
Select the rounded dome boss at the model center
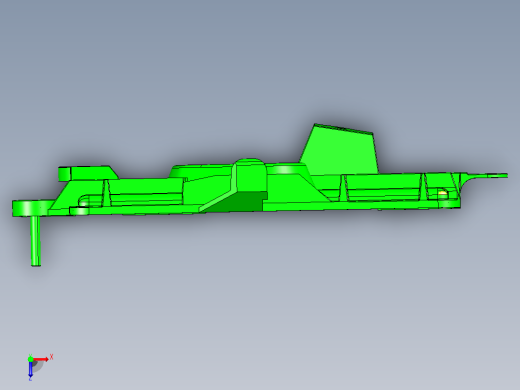pos(250,174)
